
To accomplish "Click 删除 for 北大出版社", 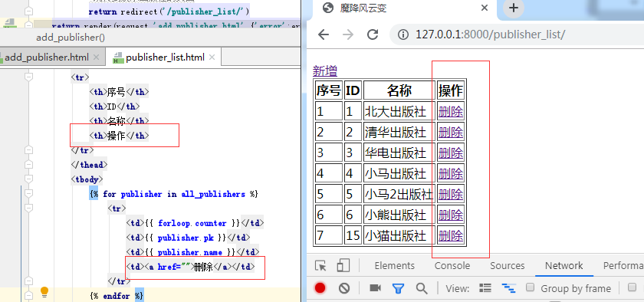I will click(451, 111).
